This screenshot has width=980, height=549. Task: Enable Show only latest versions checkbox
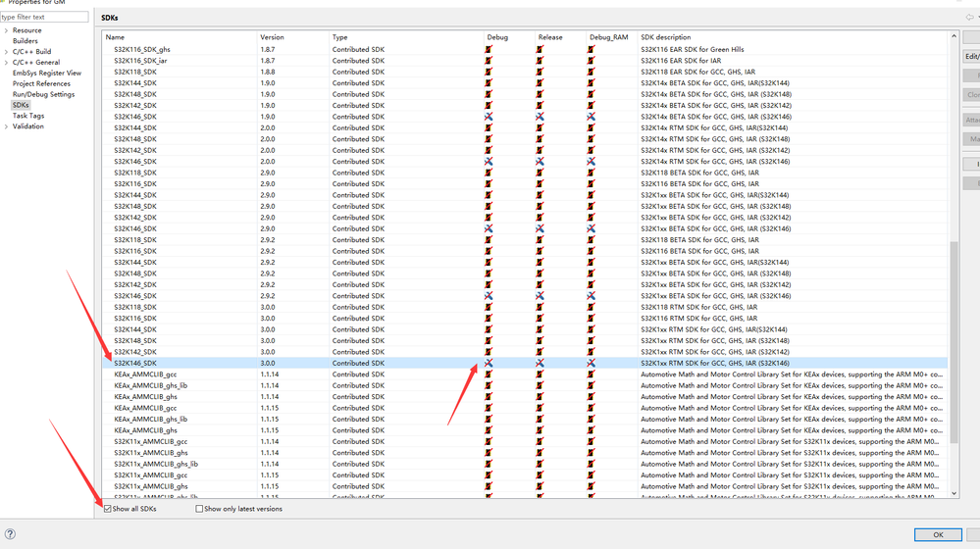[x=199, y=509]
